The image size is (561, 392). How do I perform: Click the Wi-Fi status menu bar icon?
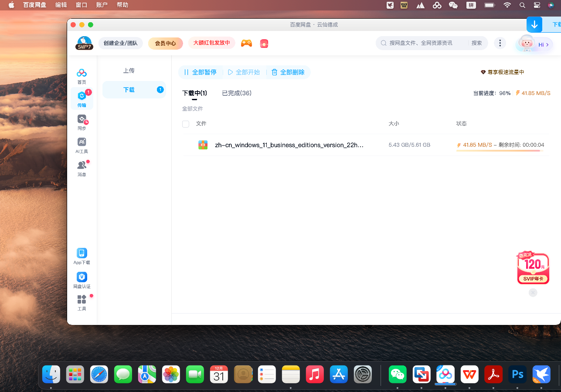click(507, 5)
